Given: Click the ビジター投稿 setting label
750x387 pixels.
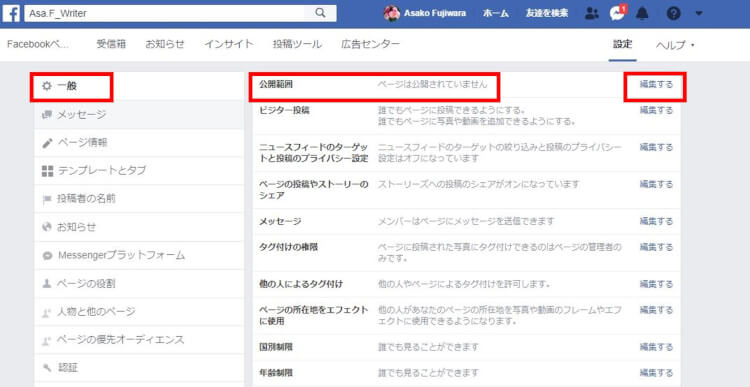Looking at the screenshot, I should point(284,111).
